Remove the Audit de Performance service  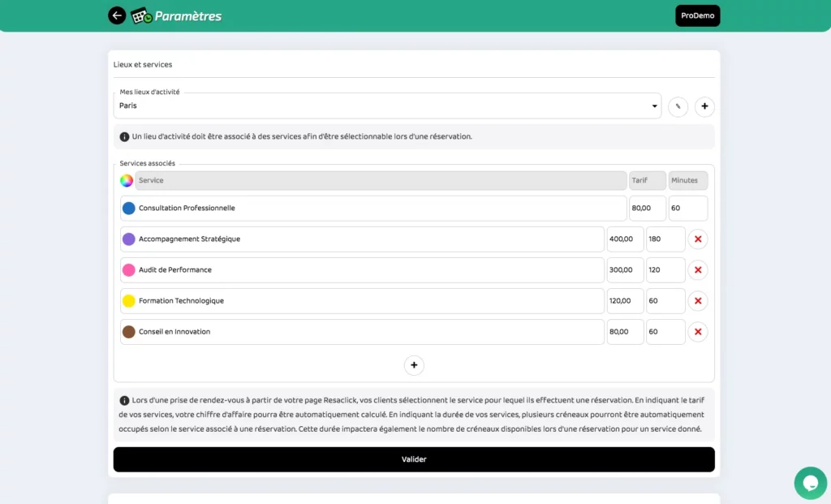tap(698, 270)
